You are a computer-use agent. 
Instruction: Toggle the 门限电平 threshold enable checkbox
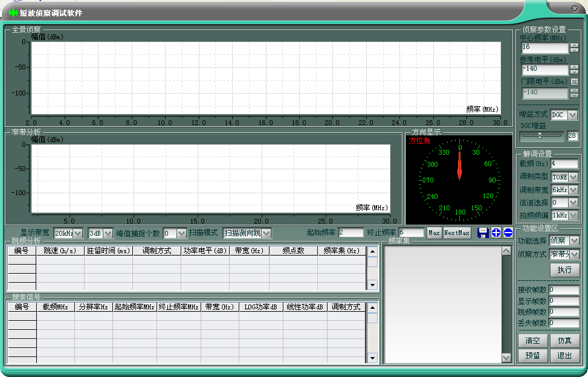pyautogui.click(x=574, y=82)
